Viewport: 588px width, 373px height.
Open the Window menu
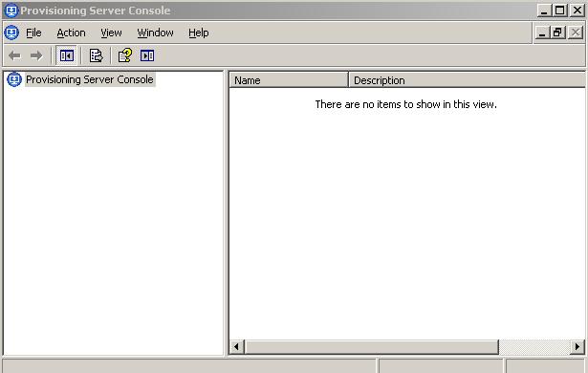(x=155, y=33)
